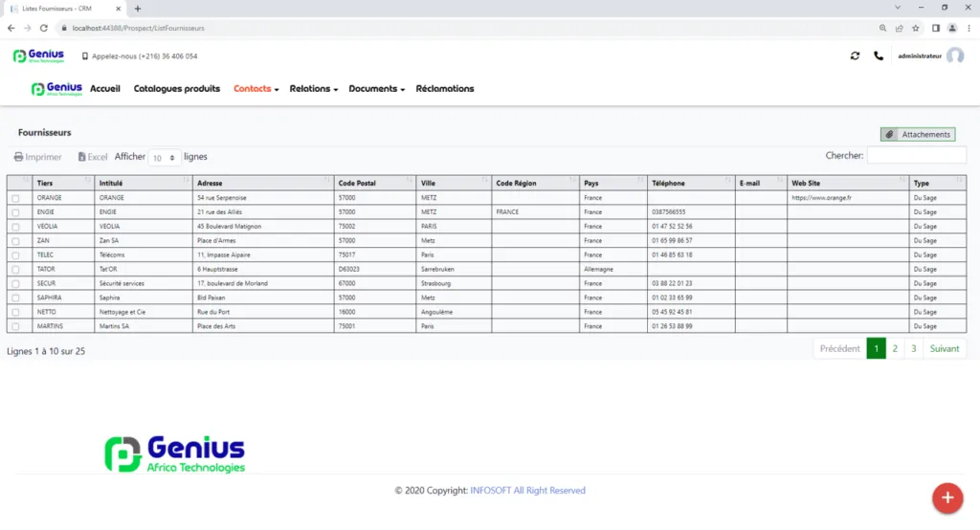Screen dimensions: 980x530
Task: Open the Afficher lines count selector
Action: [165, 158]
